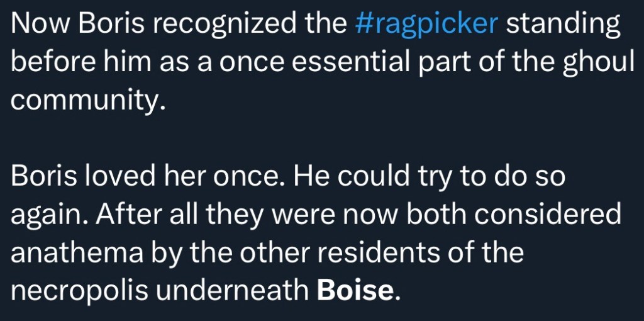
Task: Click the bold word Boise
Action: [357, 290]
